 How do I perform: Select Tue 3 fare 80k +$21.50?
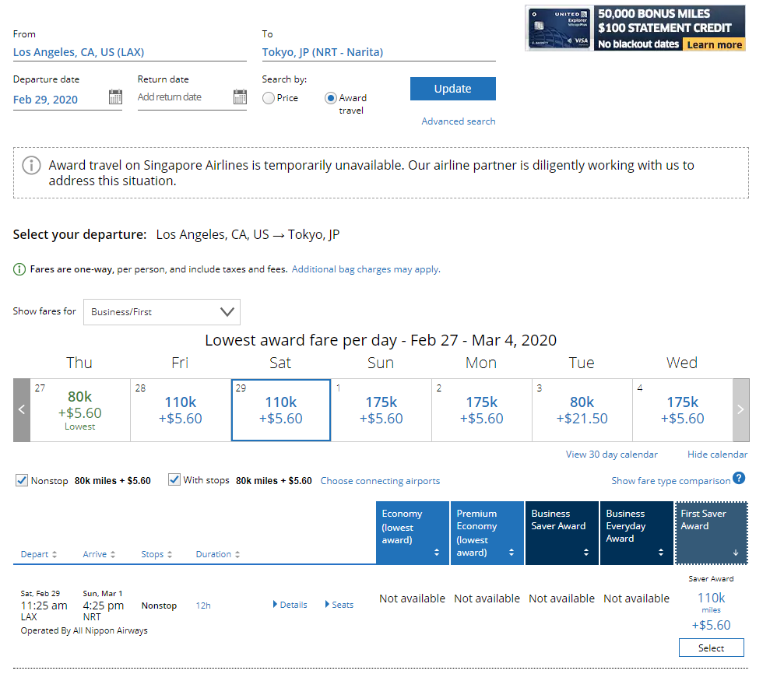tap(582, 410)
